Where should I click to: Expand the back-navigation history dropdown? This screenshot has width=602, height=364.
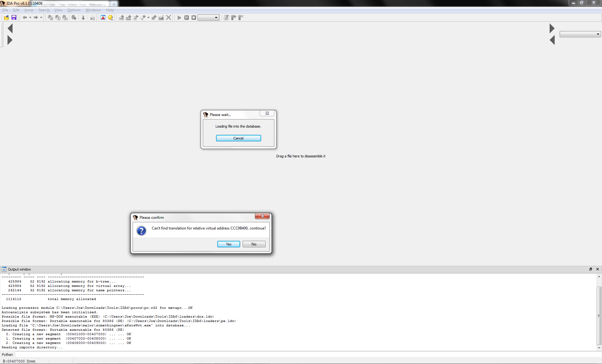pyautogui.click(x=30, y=18)
